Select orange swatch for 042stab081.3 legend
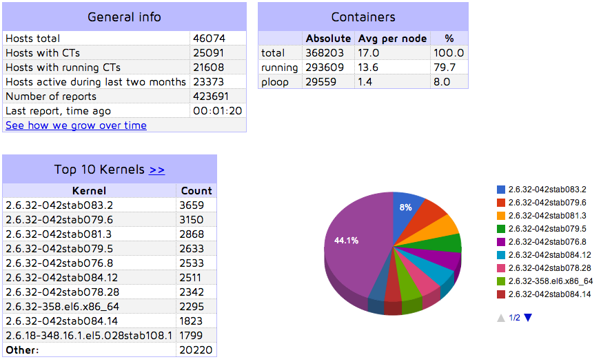Image resolution: width=601 pixels, height=364 pixels. pos(501,216)
